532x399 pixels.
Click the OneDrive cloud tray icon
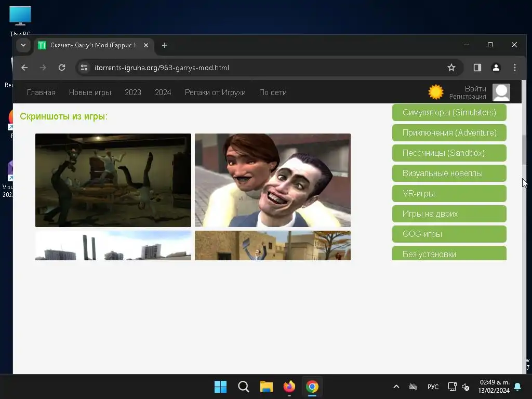413,387
